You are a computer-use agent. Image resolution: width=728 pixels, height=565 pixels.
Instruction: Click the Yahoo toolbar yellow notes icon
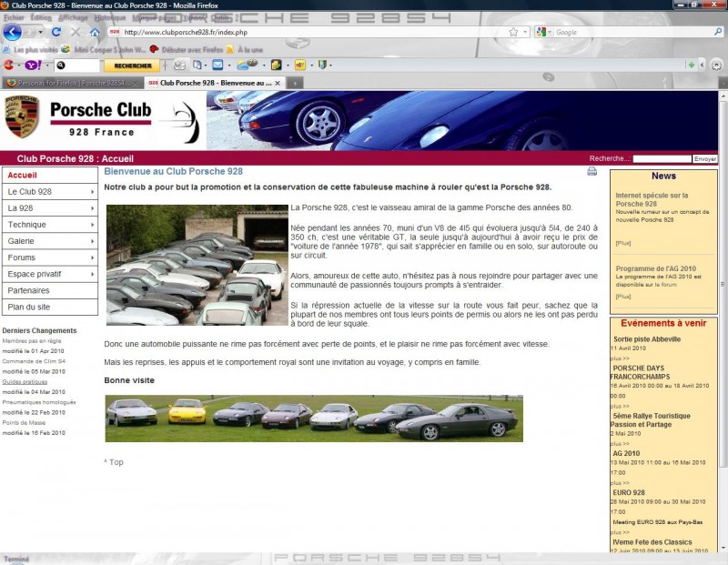(300, 66)
